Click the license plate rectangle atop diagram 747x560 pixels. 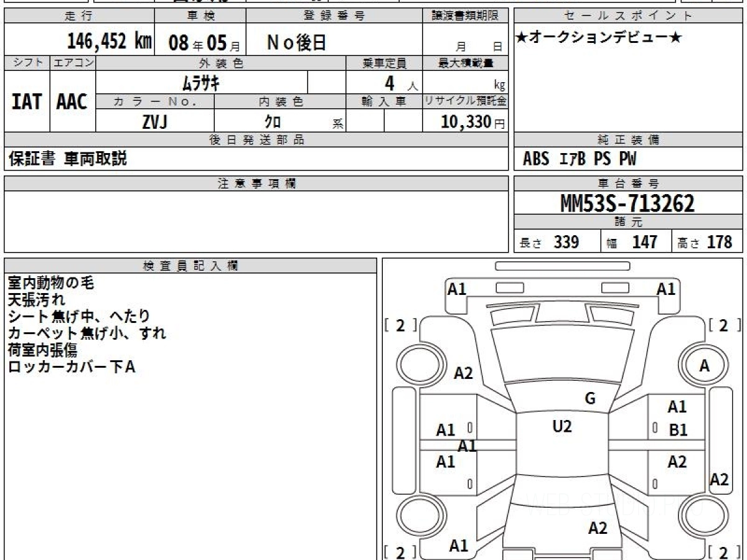[562, 266]
